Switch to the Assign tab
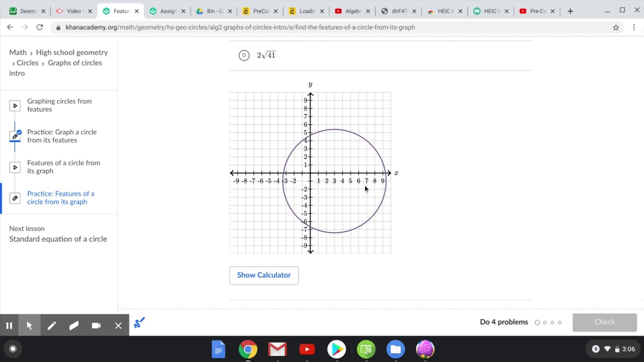 [x=167, y=11]
